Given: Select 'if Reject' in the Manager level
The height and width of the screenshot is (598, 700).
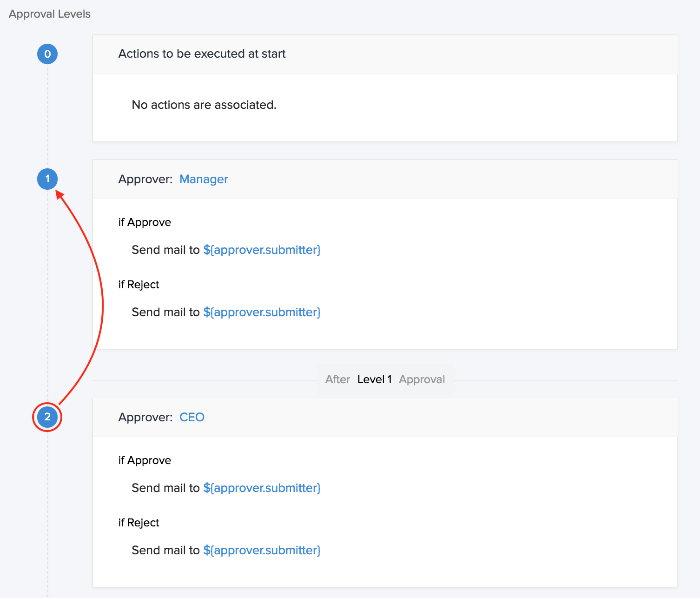Looking at the screenshot, I should 139,285.
